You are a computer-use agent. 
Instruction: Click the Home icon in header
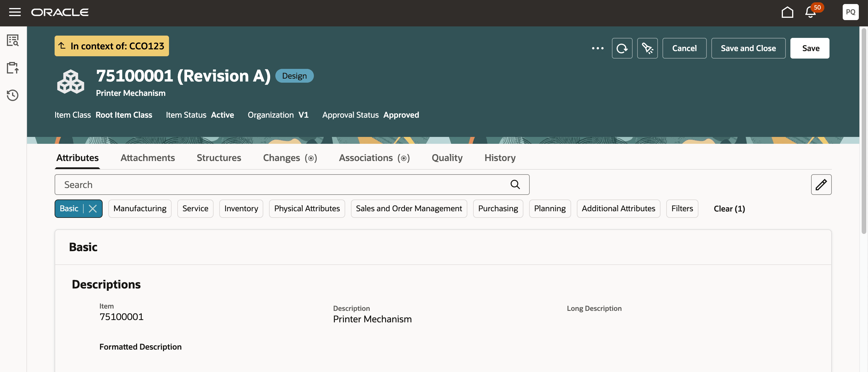tap(787, 12)
